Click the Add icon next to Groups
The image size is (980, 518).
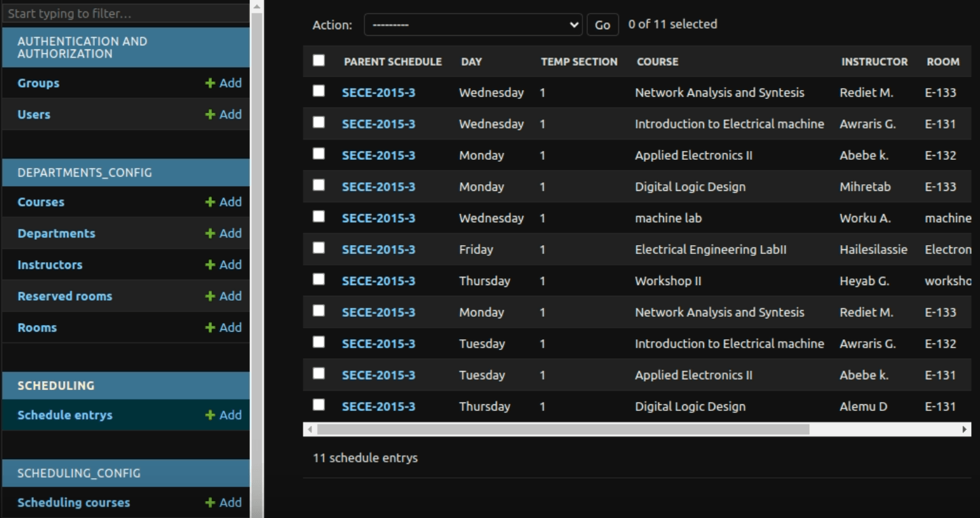click(210, 83)
